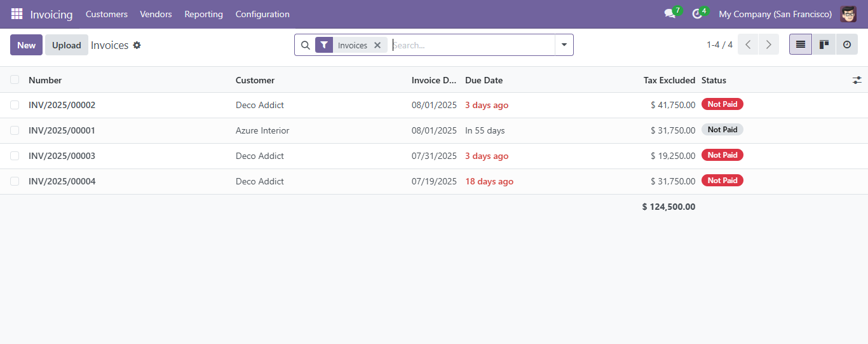Open the company switcher My Company (San Francisco)
The image size is (868, 344).
775,14
